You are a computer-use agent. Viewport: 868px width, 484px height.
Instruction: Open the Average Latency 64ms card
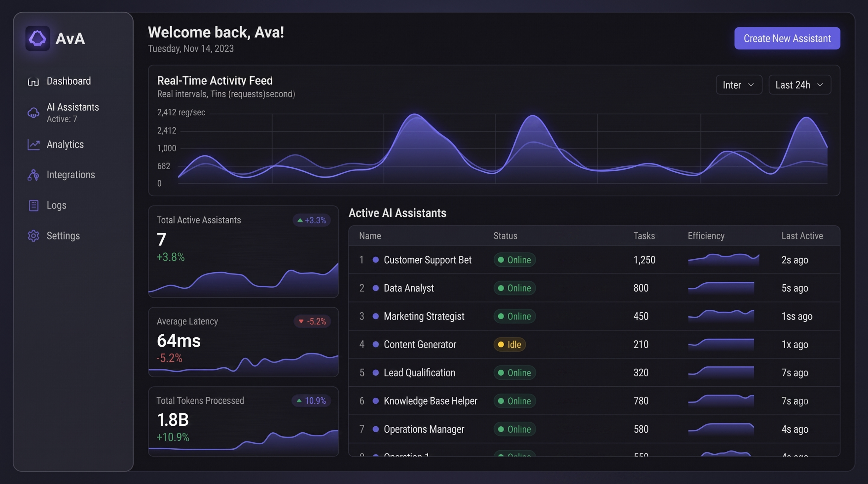243,342
